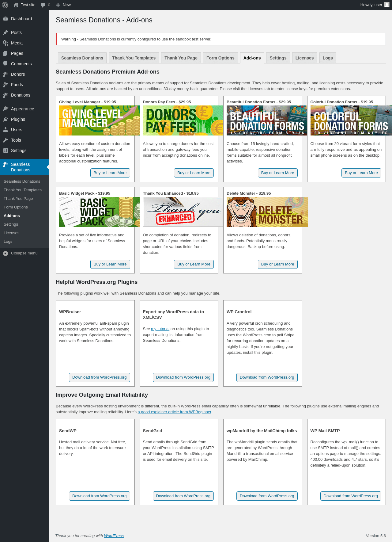
Task: Click the WordPress logo in the admin bar
Action: tap(5, 5)
